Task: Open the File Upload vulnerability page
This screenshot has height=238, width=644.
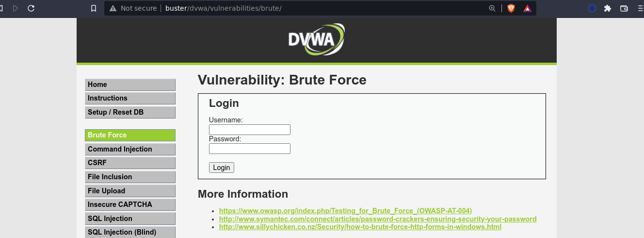Action: click(x=130, y=191)
